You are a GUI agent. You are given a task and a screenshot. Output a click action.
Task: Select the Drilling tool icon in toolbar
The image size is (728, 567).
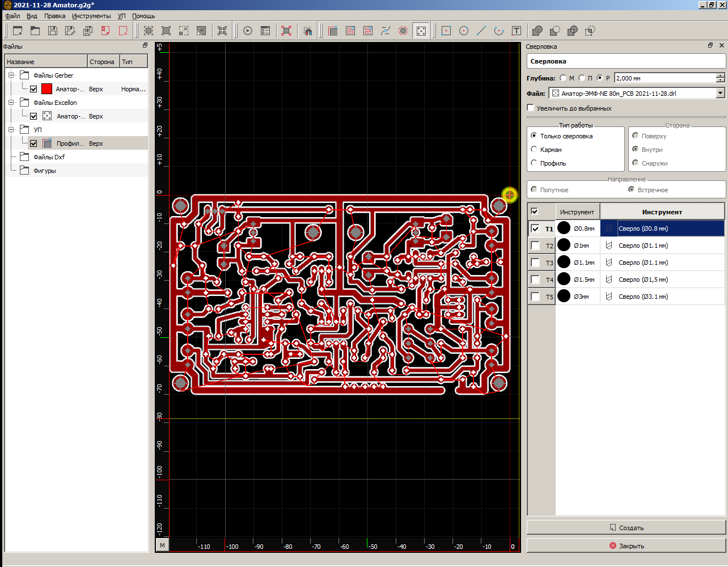pos(421,31)
